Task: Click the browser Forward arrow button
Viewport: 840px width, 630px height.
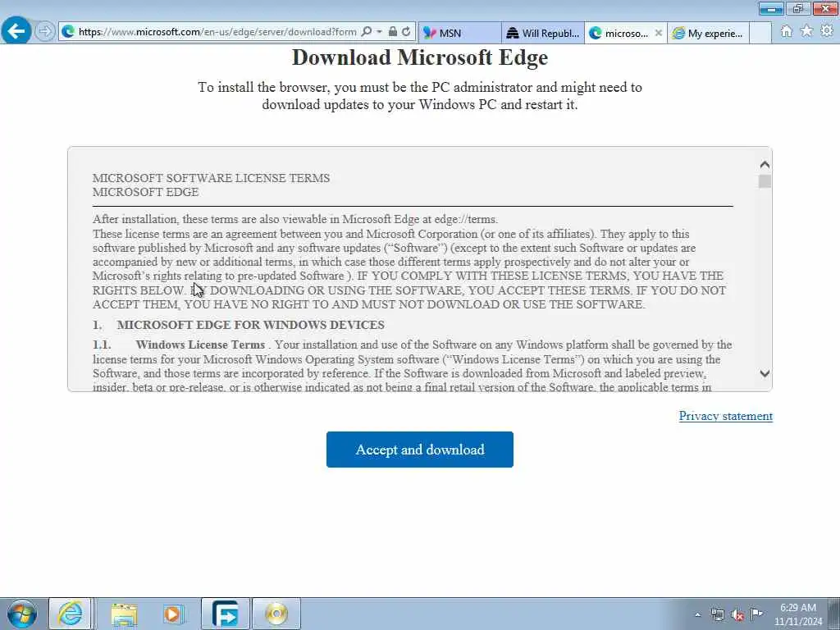Action: pos(45,31)
